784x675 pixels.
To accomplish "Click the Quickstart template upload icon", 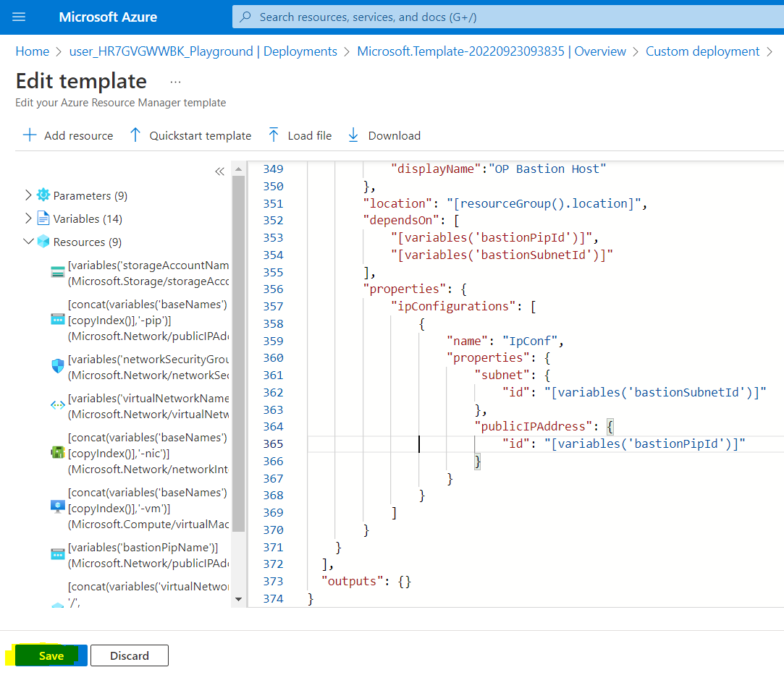I will 135,135.
